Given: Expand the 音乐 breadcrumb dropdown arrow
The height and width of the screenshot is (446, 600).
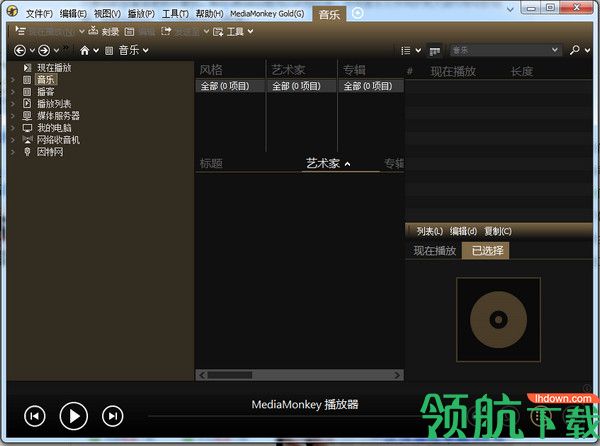Looking at the screenshot, I should (x=145, y=50).
